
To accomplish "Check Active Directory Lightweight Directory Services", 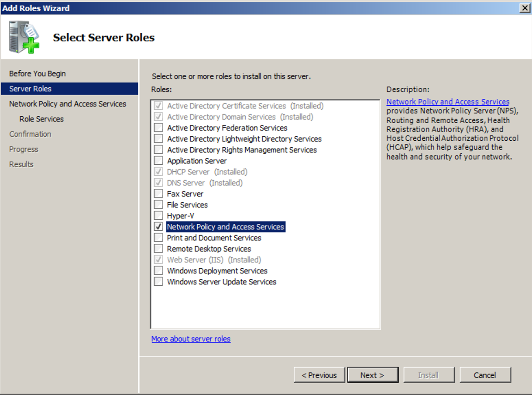I will tap(158, 139).
